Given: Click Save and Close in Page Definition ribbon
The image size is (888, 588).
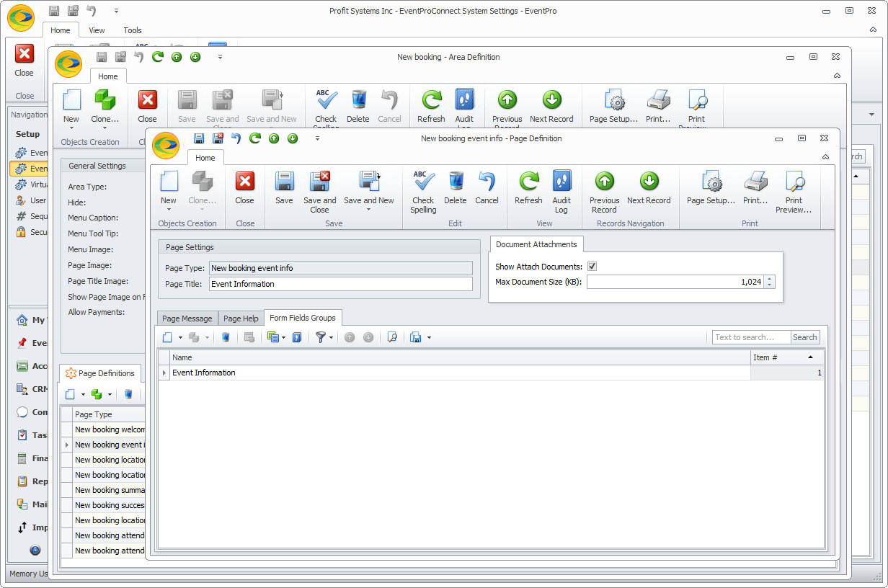Looking at the screenshot, I should point(319,192).
